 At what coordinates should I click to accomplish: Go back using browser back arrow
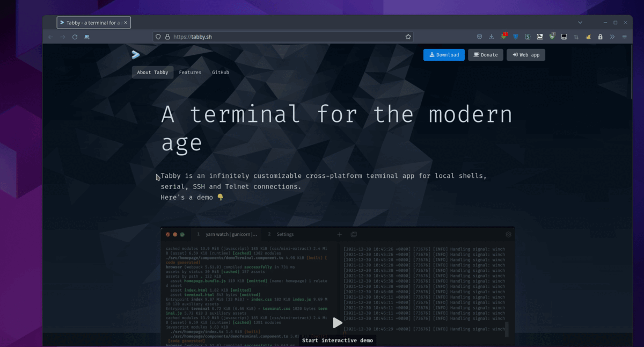[50, 37]
